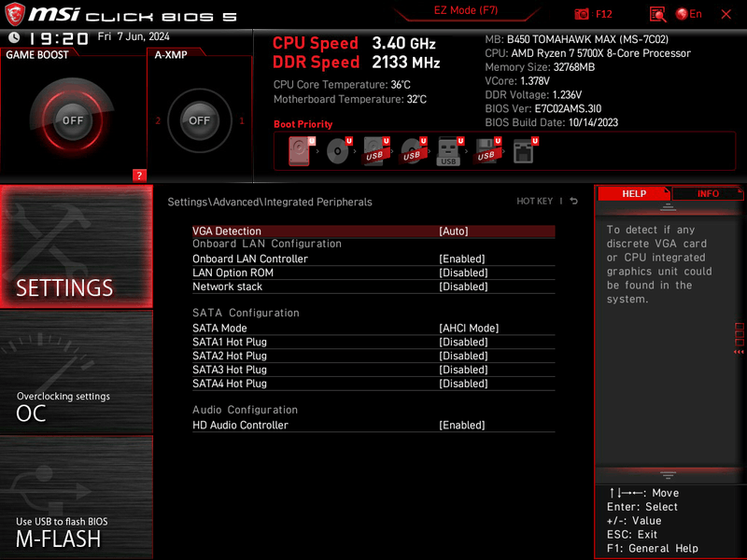Exit BIOS with the red X icon
The image size is (747, 560).
(x=726, y=14)
